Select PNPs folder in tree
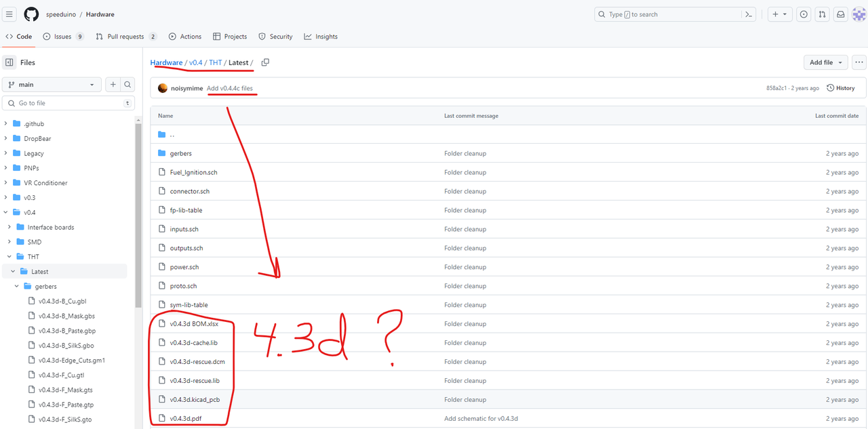Screen dimensions: 868x429 tap(31, 168)
